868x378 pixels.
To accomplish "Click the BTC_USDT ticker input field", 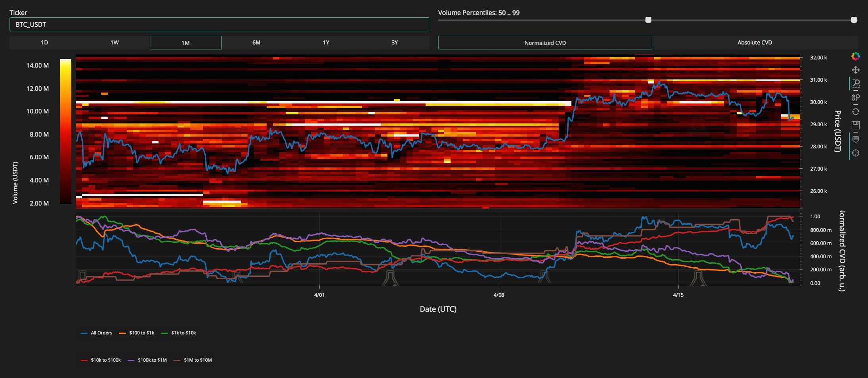I will pos(219,25).
